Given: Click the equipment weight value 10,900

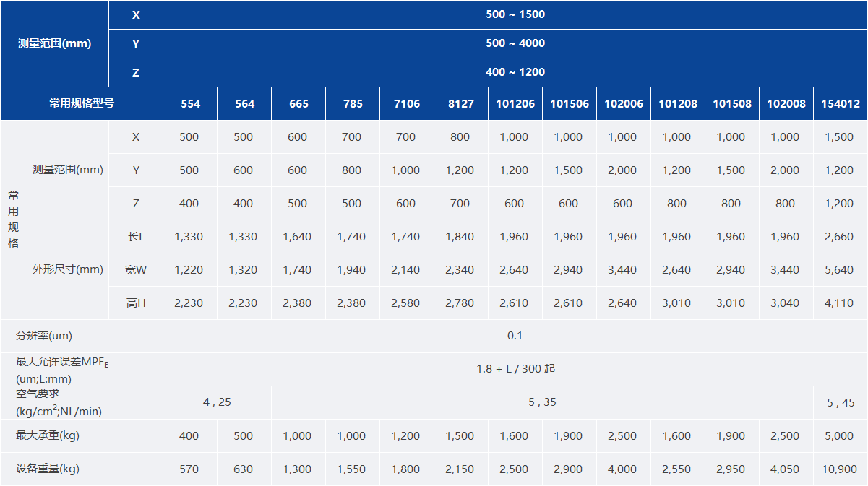Looking at the screenshot, I should [x=839, y=469].
